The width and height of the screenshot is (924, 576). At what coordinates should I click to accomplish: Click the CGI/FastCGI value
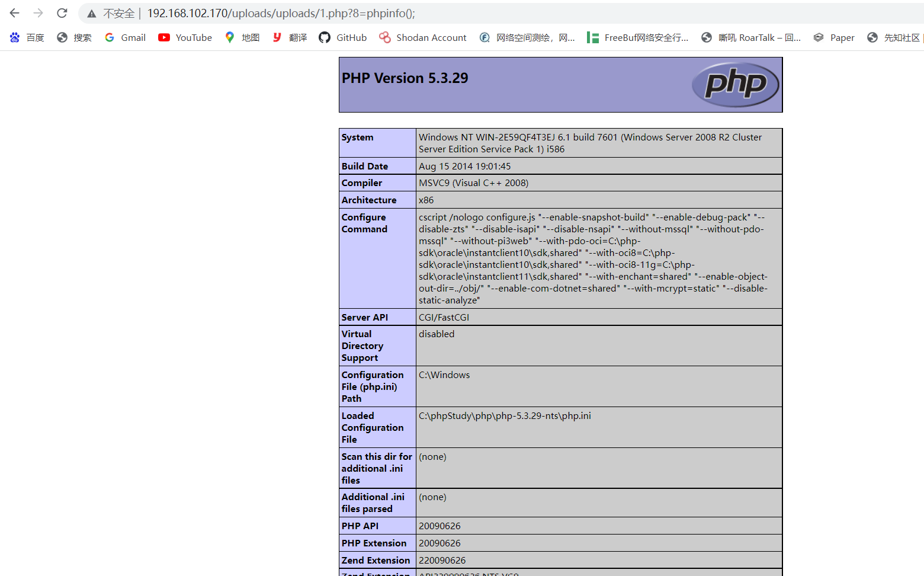(x=444, y=317)
